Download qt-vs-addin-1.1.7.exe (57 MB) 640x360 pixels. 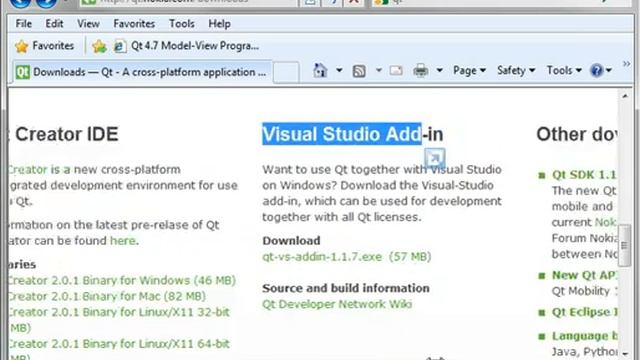click(x=347, y=257)
